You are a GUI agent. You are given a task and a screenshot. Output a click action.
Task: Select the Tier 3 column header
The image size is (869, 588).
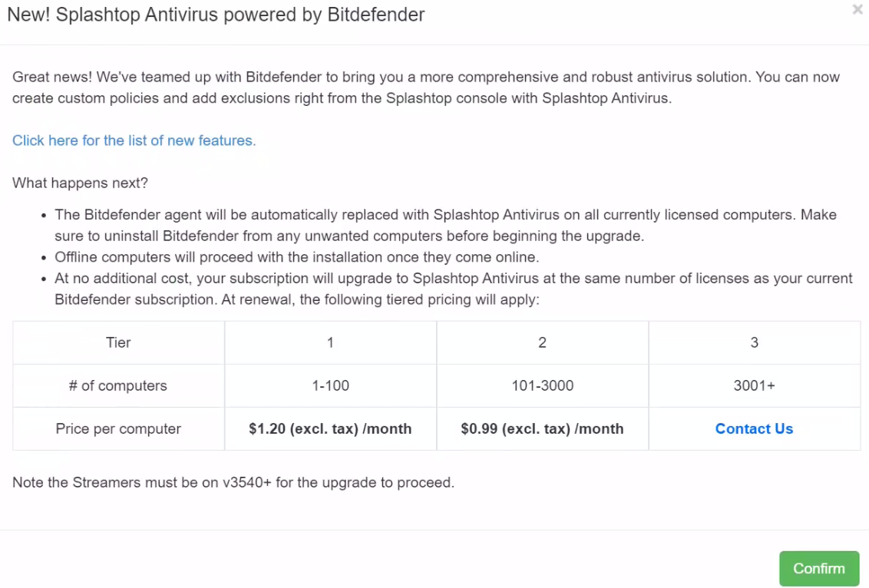point(754,342)
